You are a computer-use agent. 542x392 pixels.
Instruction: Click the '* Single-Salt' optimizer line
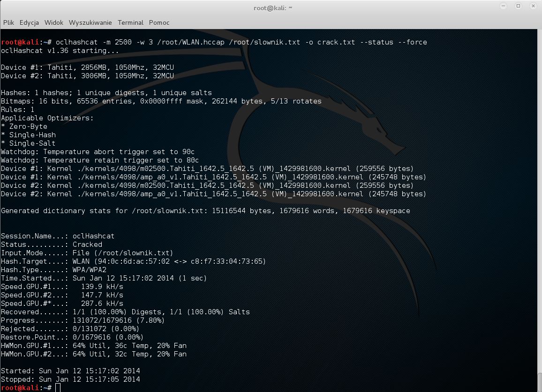[28, 143]
